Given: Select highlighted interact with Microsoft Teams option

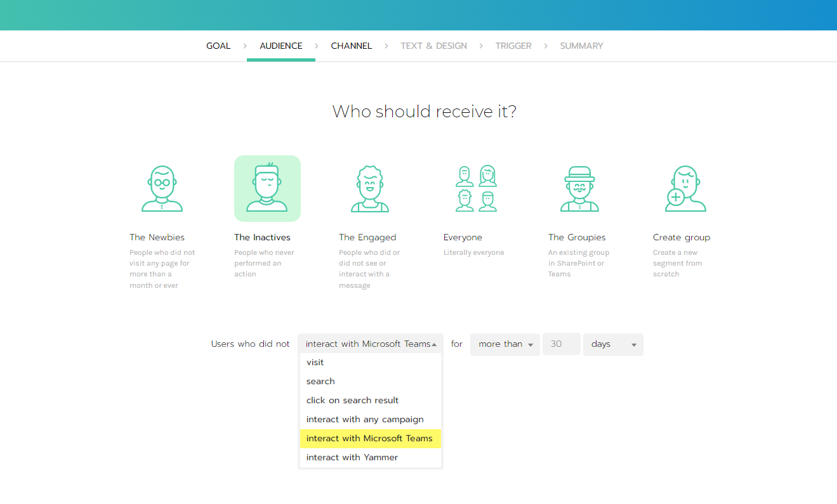Looking at the screenshot, I should point(371,439).
